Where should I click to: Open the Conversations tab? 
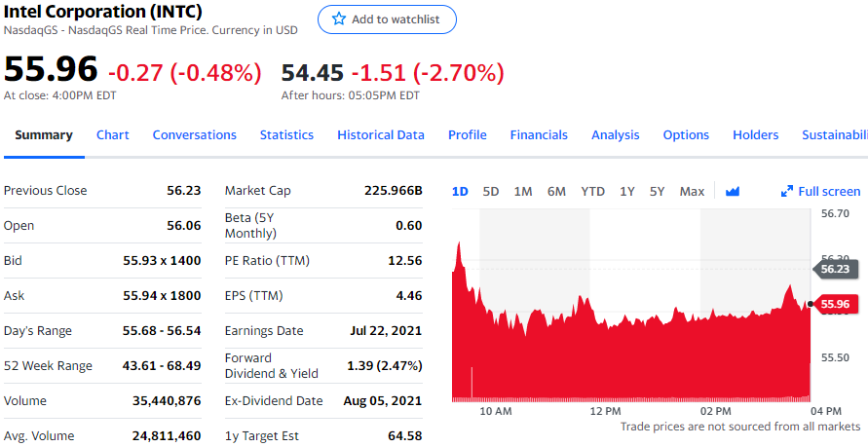pyautogui.click(x=195, y=135)
